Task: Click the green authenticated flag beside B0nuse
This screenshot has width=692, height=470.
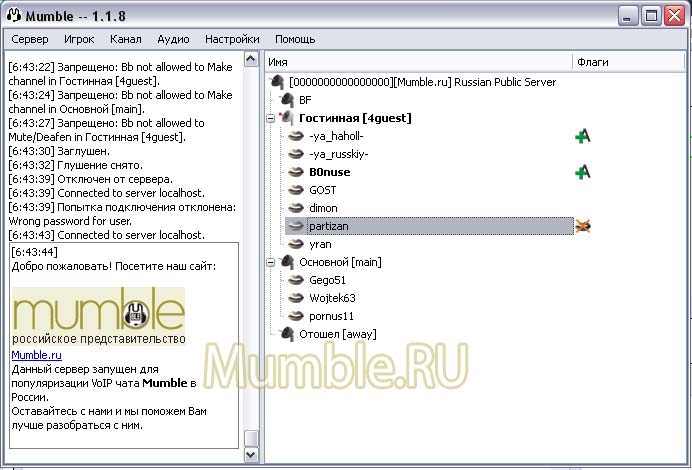Action: click(x=582, y=172)
